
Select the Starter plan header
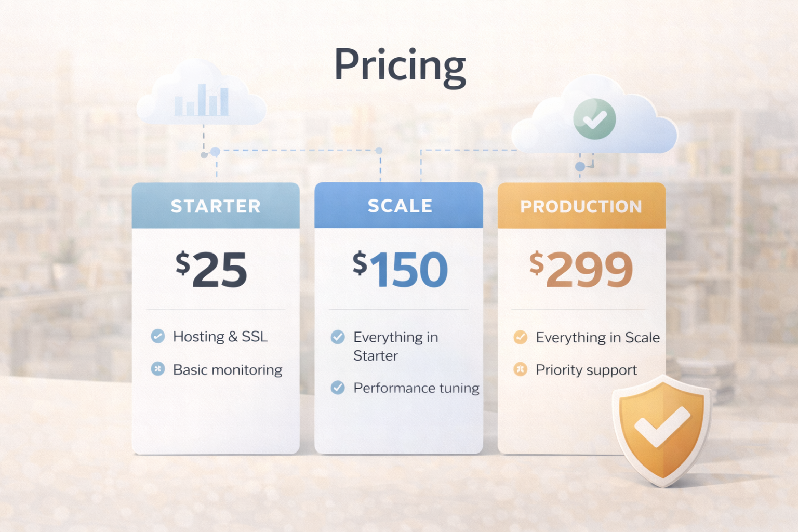pyautogui.click(x=216, y=206)
